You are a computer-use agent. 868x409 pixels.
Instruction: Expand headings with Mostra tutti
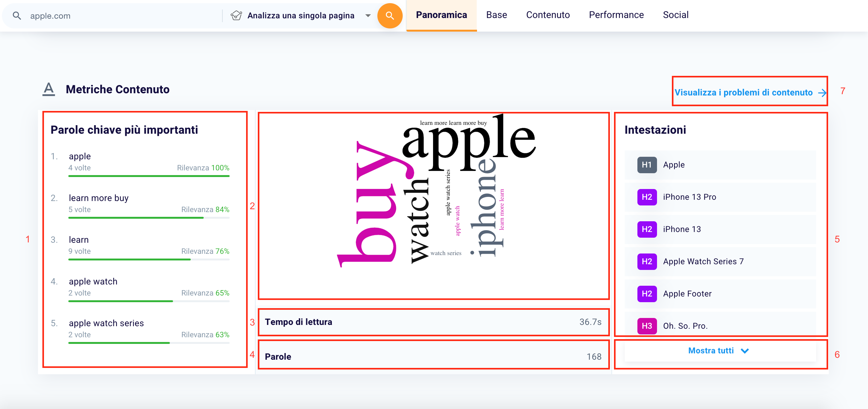720,351
